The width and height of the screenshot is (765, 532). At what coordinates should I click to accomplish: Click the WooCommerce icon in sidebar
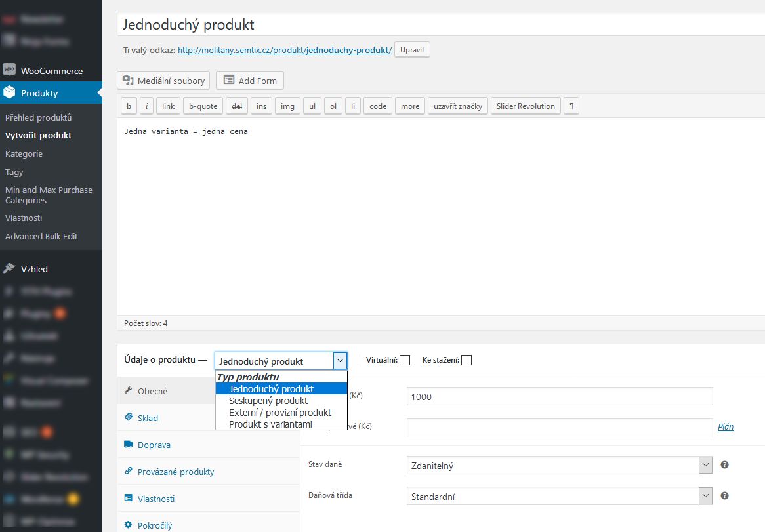click(9, 70)
